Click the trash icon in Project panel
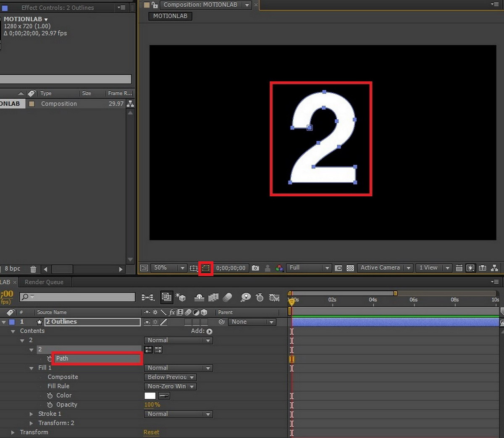504x438 pixels. tap(33, 269)
